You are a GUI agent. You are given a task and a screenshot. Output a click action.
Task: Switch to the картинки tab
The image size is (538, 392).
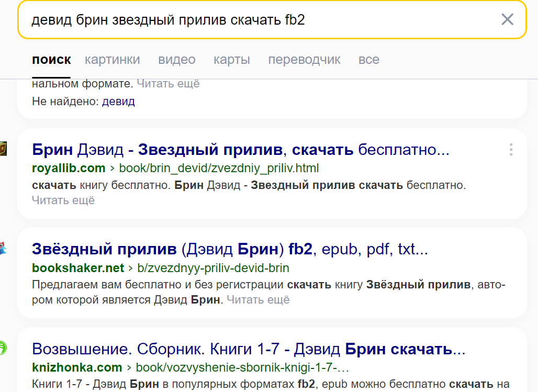tap(113, 60)
